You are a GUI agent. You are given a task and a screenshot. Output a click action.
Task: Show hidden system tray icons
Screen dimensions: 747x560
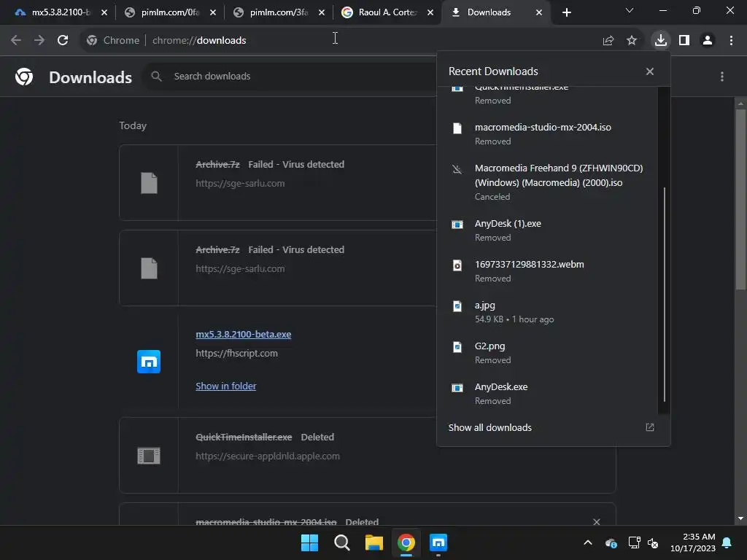click(588, 542)
